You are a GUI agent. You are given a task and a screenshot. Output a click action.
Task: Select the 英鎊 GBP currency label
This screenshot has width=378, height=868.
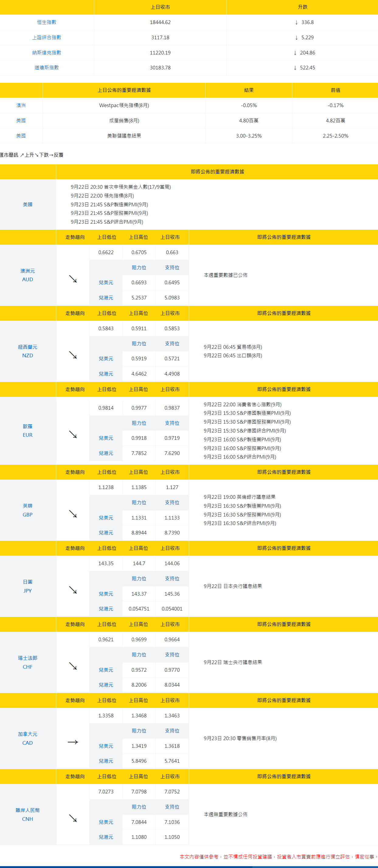(28, 510)
